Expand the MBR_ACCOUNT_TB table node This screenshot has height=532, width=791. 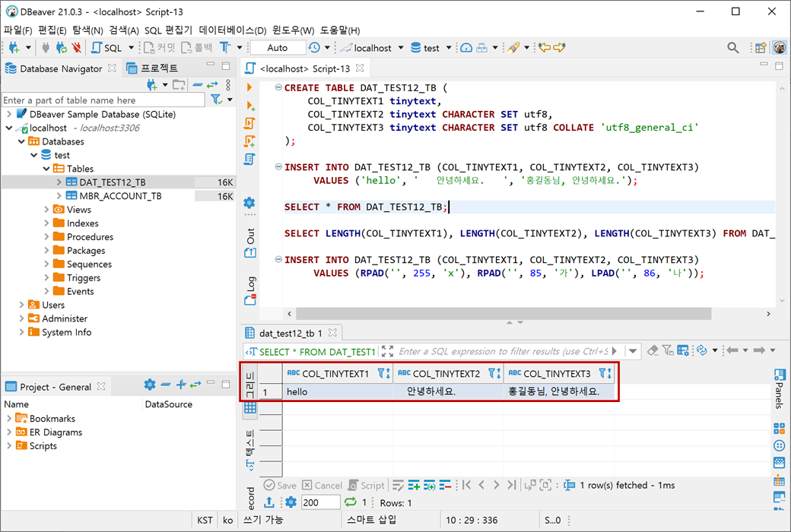coord(59,196)
